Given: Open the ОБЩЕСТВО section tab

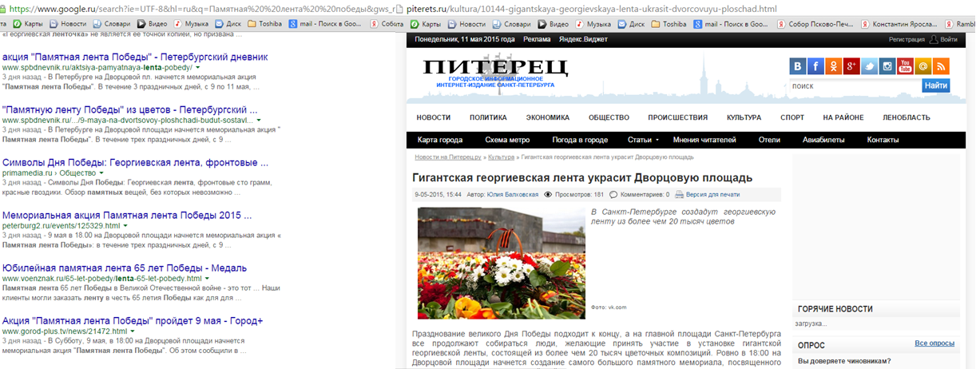Looking at the screenshot, I should 610,117.
